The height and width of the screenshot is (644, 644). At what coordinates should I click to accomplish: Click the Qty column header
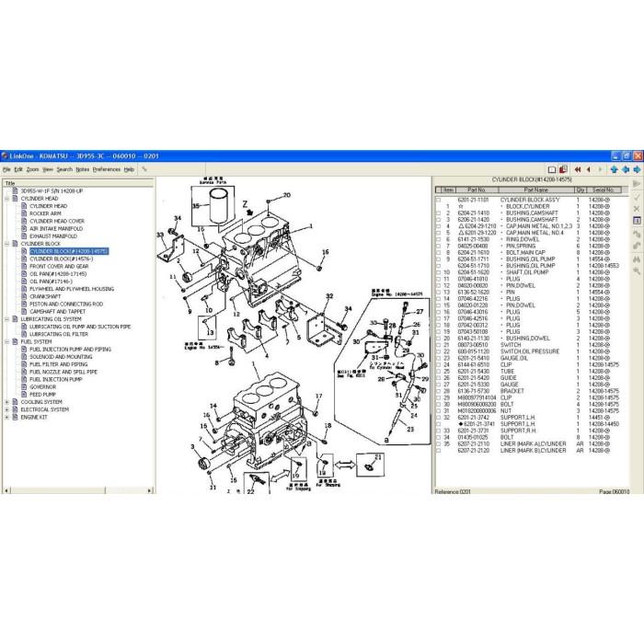[x=580, y=190]
